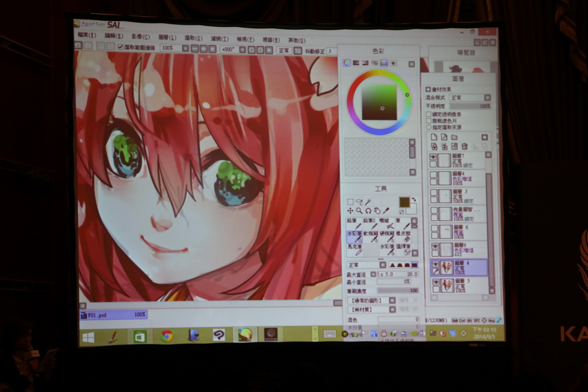Open the 圖層(L) layer menu
The height and width of the screenshot is (392, 588).
point(167,37)
